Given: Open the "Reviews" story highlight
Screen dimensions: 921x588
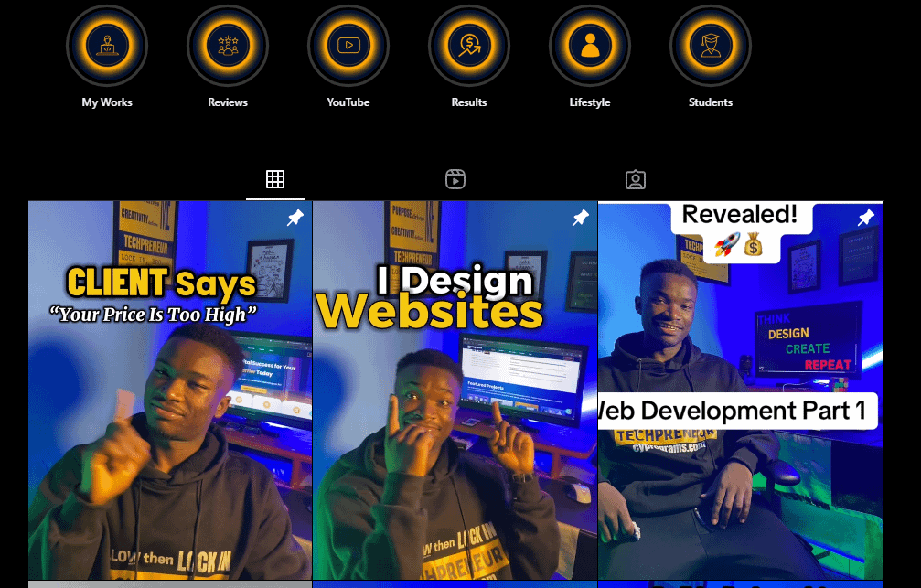Looking at the screenshot, I should 228,45.
